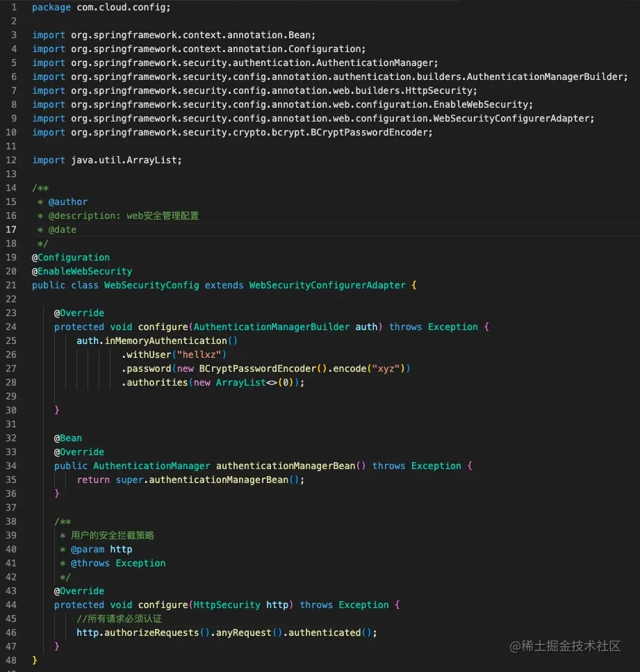
Task: Click the @Override annotation on line 23
Action: 79,313
